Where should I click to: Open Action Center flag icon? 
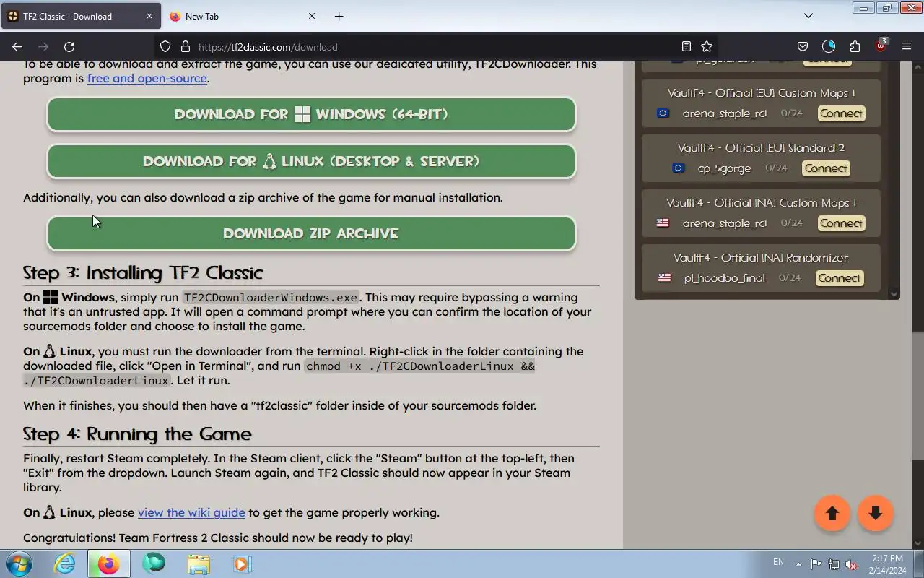(x=816, y=564)
